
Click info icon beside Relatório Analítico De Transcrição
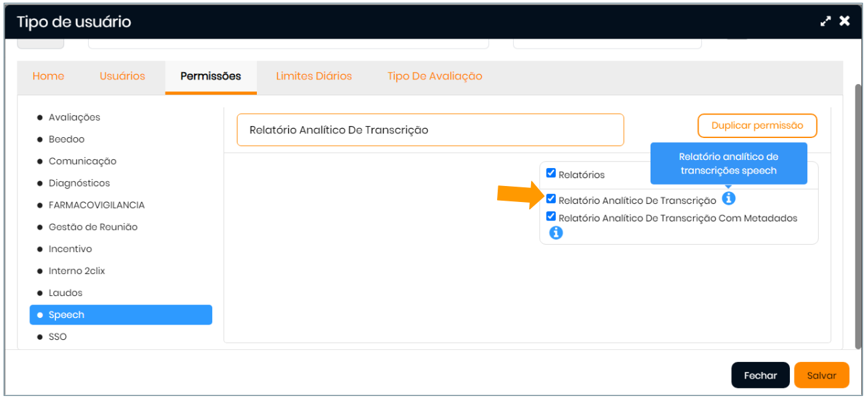pos(729,199)
